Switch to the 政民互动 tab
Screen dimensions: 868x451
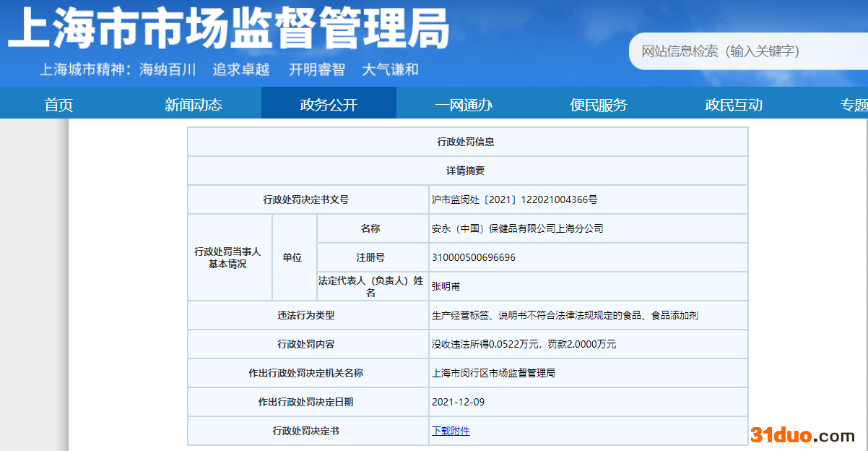pyautogui.click(x=734, y=105)
